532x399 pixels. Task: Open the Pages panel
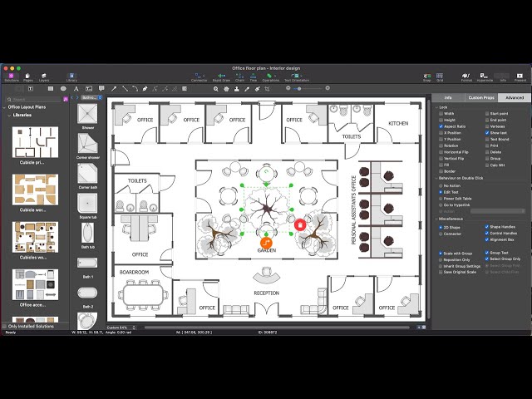[x=27, y=77]
